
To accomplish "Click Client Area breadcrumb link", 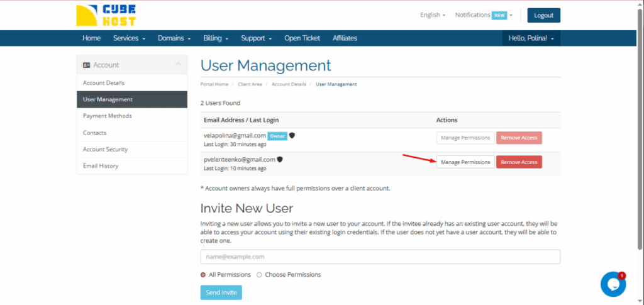I will click(250, 84).
